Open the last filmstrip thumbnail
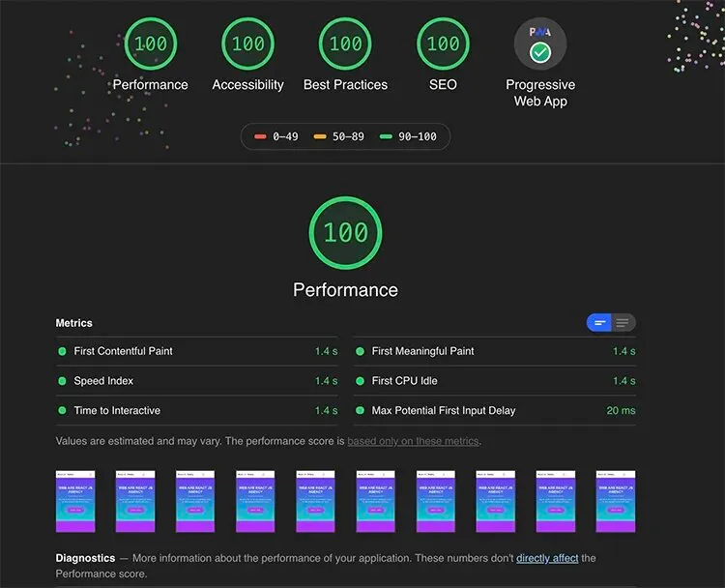The width and height of the screenshot is (725, 588). (616, 502)
